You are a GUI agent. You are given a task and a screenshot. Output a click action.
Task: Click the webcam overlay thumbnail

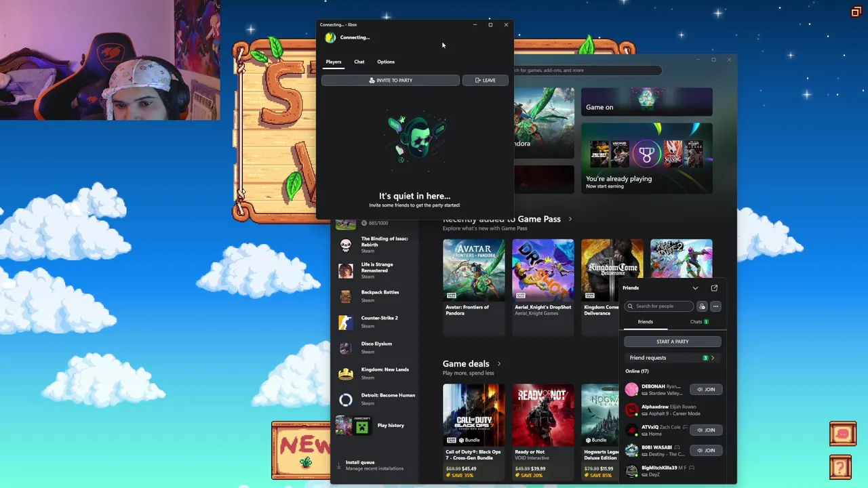[110, 60]
